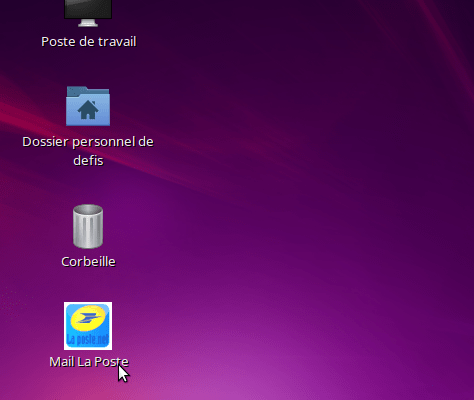The image size is (474, 400).
Task: Select the word 'Dossier' in folder caption
Action: click(45, 142)
